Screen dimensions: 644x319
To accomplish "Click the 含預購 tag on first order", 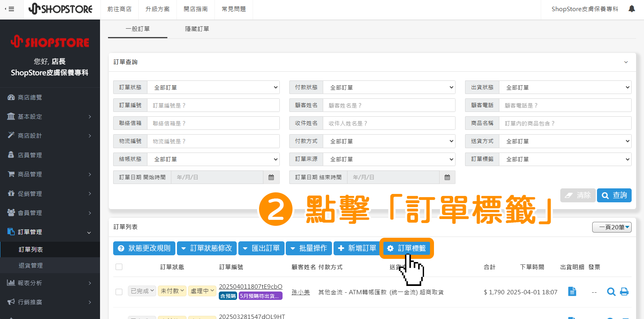I will coord(228,296).
